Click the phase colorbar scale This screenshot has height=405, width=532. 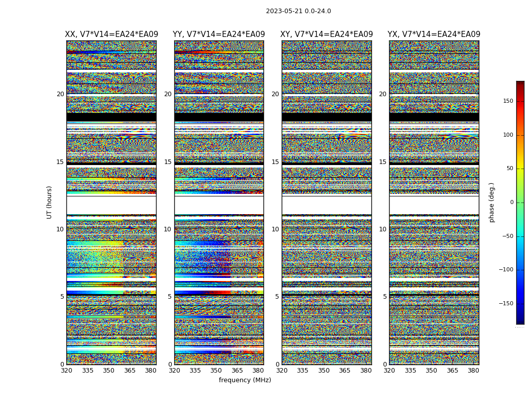click(520, 202)
